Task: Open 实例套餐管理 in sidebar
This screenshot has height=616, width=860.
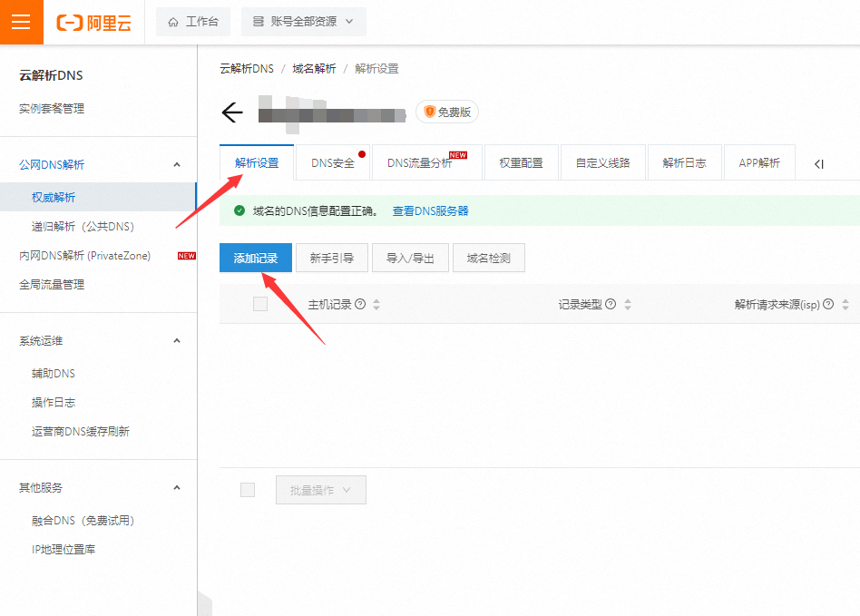Action: (x=52, y=109)
